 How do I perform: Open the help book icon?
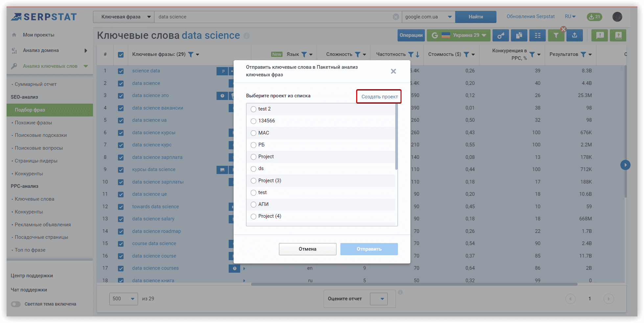(x=618, y=36)
